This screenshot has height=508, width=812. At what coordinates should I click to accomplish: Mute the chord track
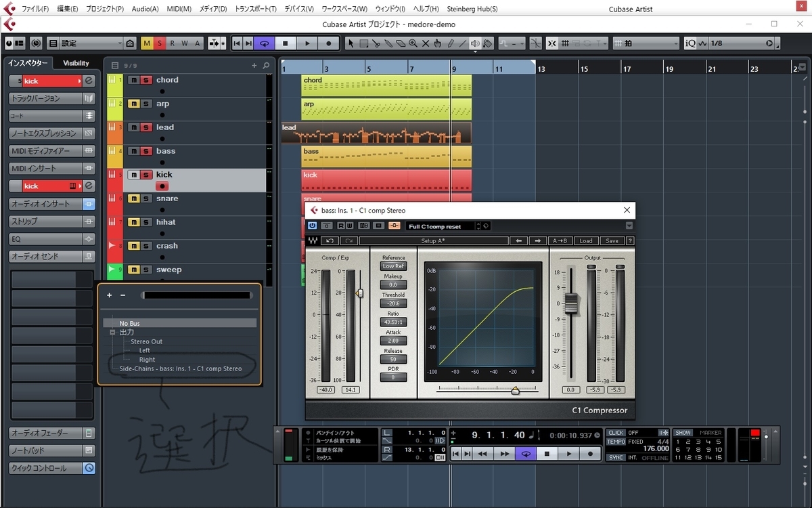coord(133,80)
